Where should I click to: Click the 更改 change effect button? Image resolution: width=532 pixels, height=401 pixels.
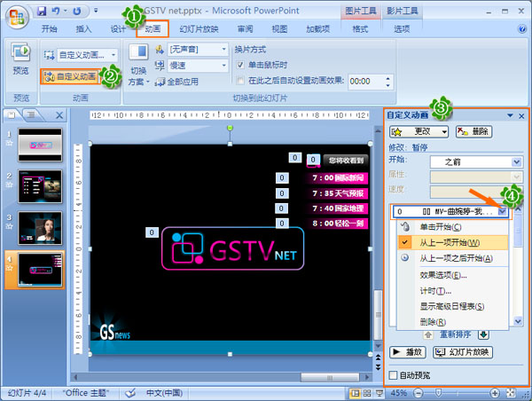pyautogui.click(x=419, y=131)
